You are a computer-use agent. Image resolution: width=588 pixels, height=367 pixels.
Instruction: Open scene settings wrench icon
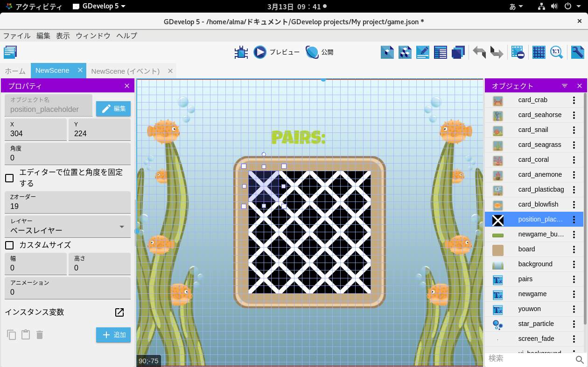(578, 52)
